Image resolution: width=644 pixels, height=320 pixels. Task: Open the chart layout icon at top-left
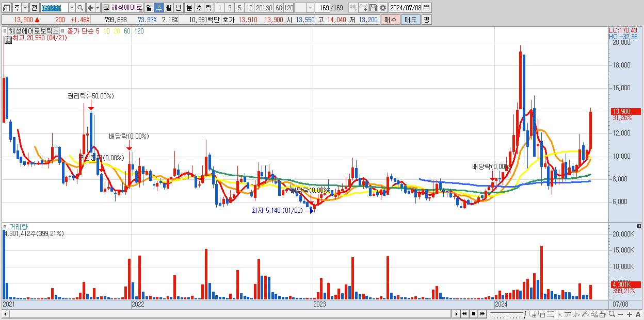point(7,8)
